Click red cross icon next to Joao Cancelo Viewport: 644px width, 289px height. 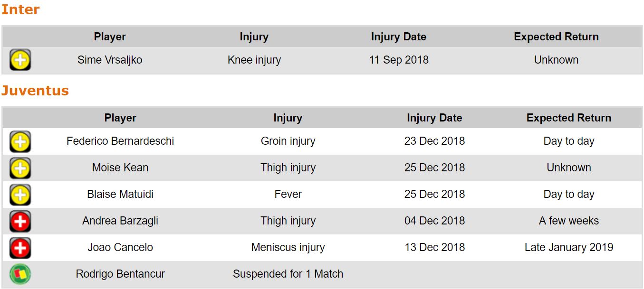pyautogui.click(x=20, y=248)
